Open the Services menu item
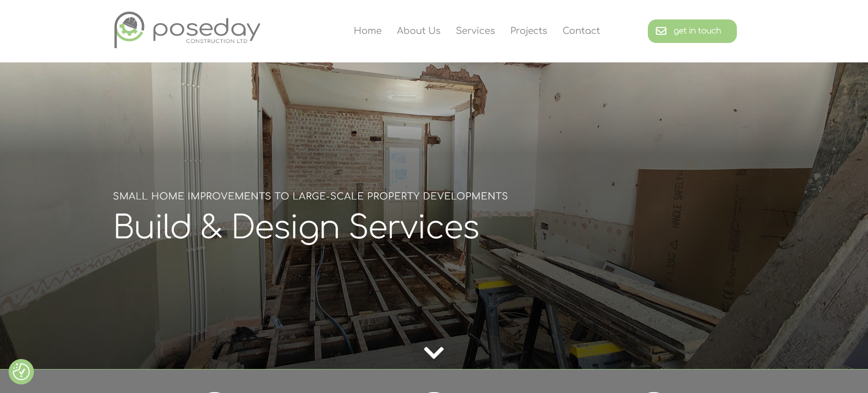Viewport: 868px width, 393px height. coord(475,31)
